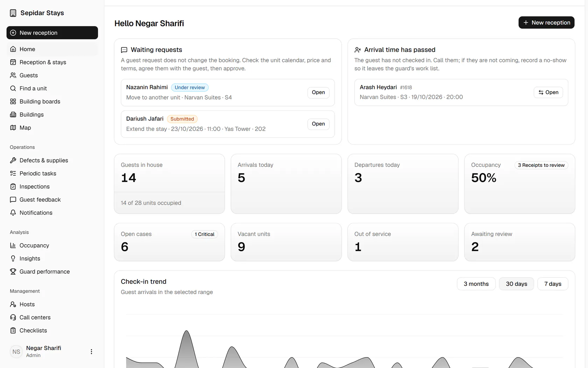This screenshot has height=368, width=588.
Task: Click the NS user avatar
Action: coord(16,352)
